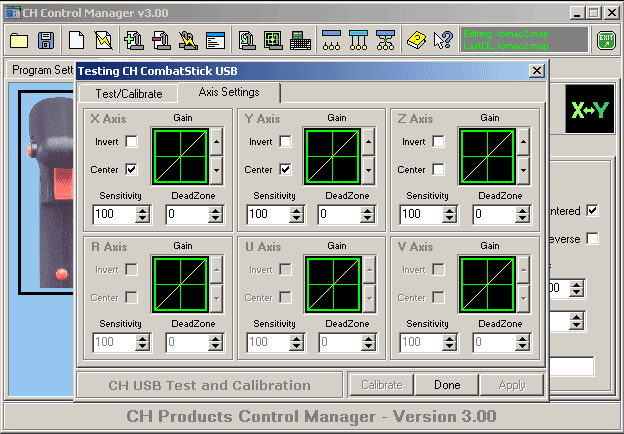The height and width of the screenshot is (434, 624).
Task: Click the Editing lomac2.map status display
Action: click(524, 40)
